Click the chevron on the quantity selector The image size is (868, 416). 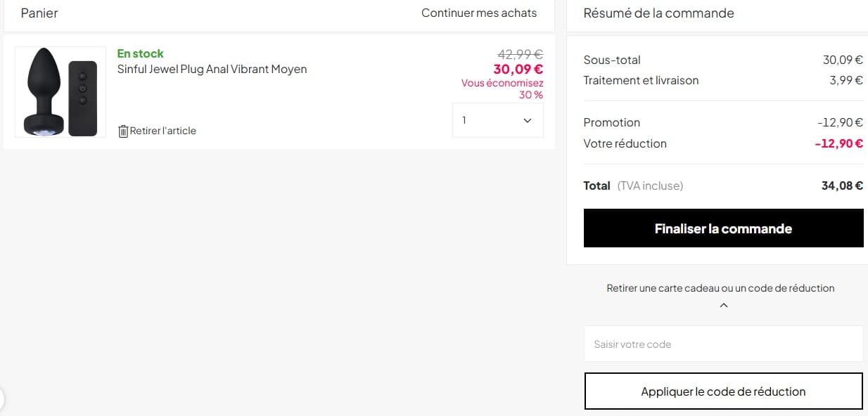527,120
